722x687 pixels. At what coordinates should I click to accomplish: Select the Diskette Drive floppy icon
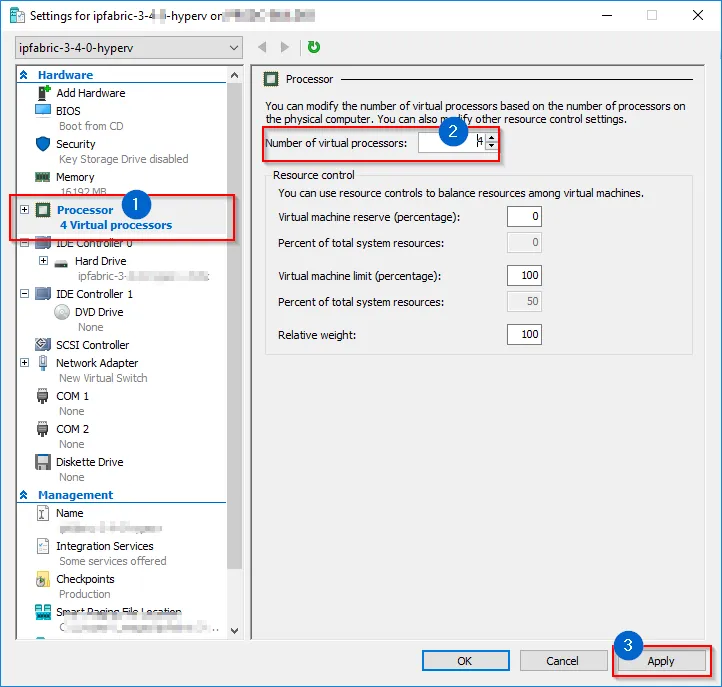click(43, 462)
